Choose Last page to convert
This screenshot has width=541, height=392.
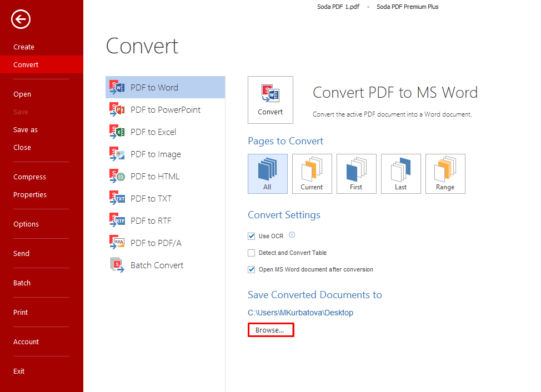tap(401, 174)
